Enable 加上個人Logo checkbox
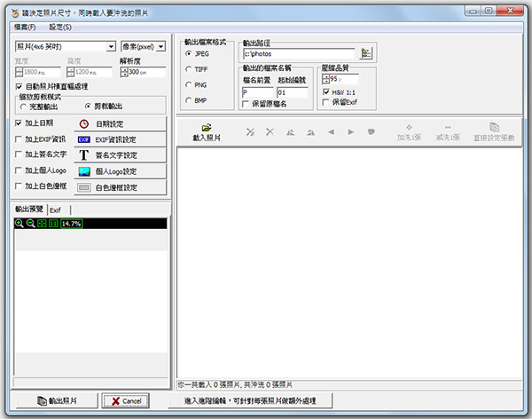 [19, 170]
